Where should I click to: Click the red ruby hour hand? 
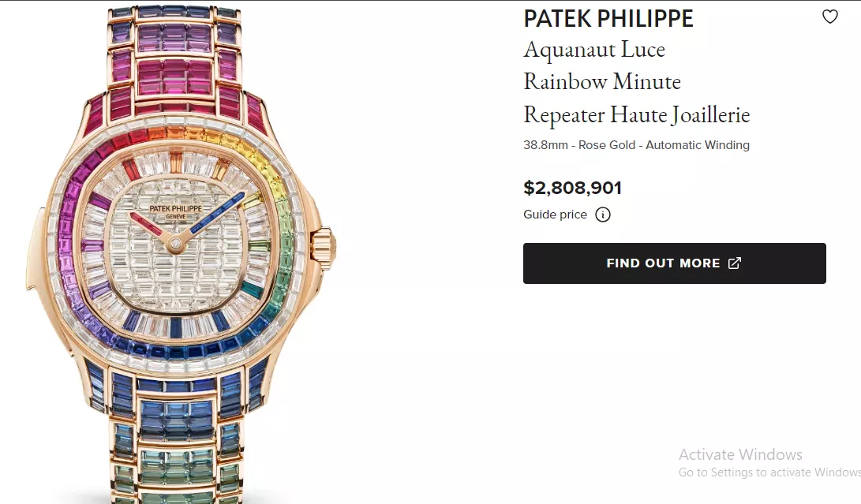[x=151, y=227]
